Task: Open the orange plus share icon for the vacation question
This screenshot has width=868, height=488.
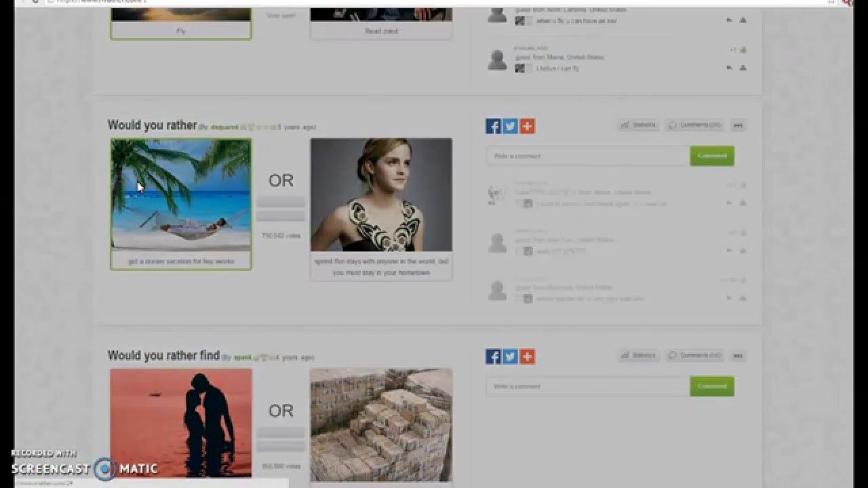Action: [x=528, y=126]
